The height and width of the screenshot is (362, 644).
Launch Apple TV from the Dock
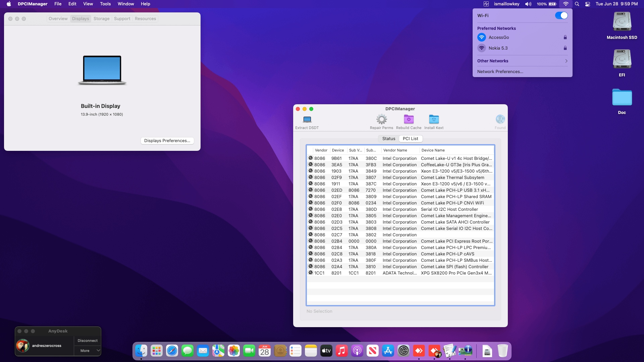(x=326, y=351)
